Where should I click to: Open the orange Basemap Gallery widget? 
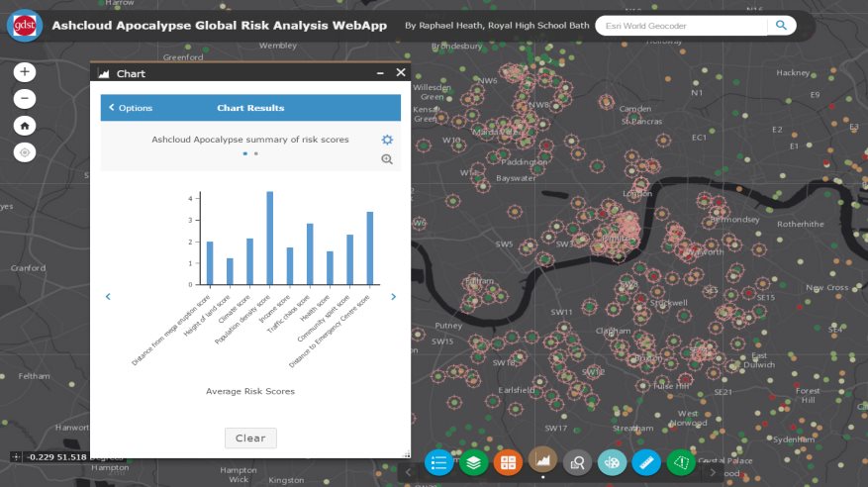(508, 461)
